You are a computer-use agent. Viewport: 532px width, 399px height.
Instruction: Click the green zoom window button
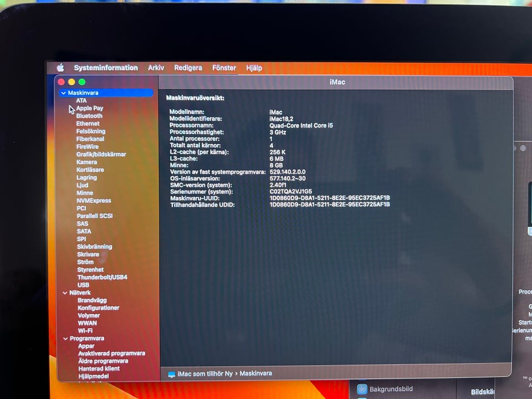[82, 82]
